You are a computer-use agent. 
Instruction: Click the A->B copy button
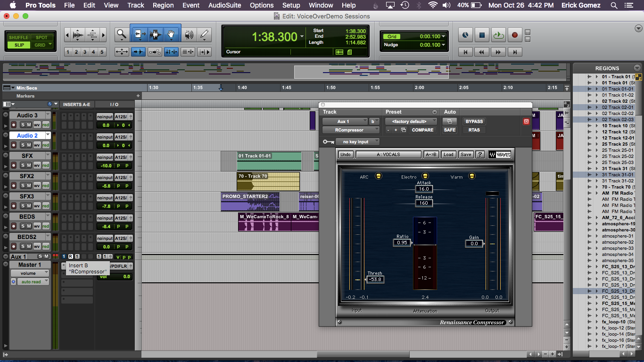tap(431, 154)
